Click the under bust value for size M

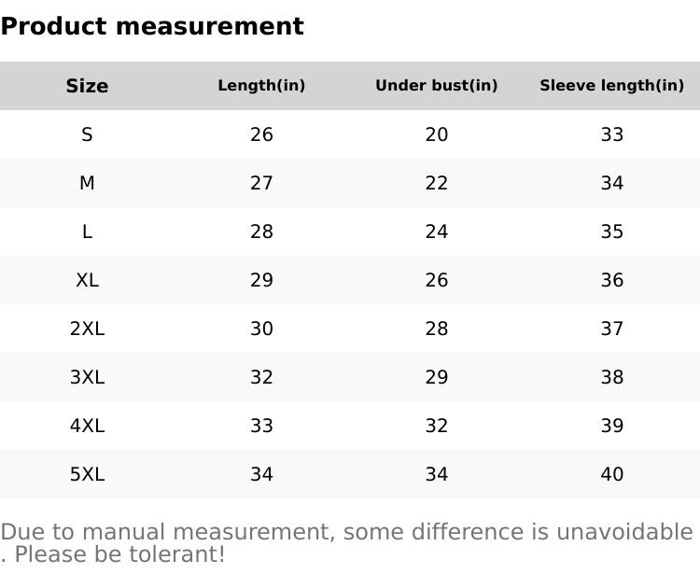[436, 183]
